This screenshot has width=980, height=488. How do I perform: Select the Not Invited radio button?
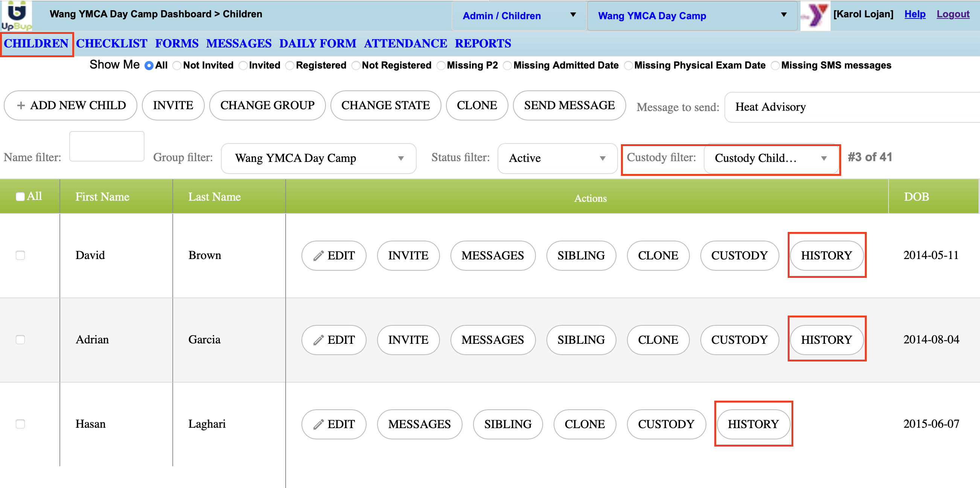tap(177, 66)
